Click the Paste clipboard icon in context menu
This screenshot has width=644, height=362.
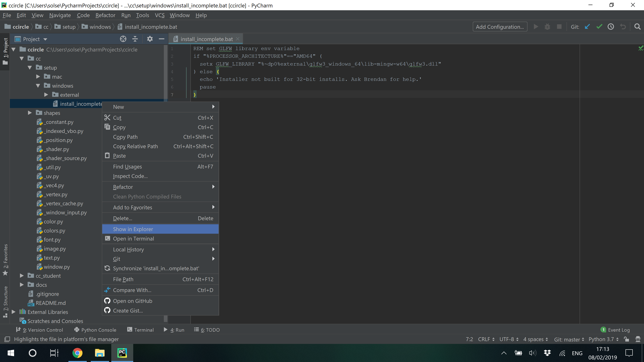pos(107,155)
